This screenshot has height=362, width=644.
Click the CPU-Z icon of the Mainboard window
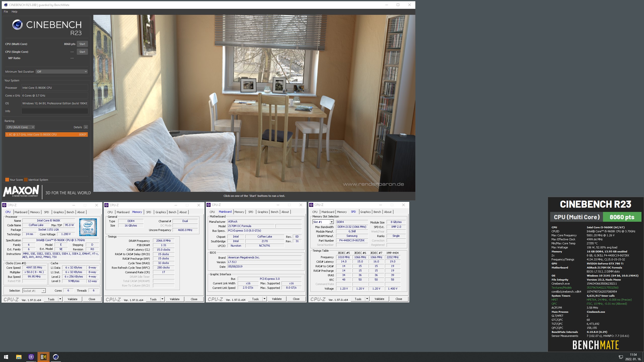tap(209, 205)
